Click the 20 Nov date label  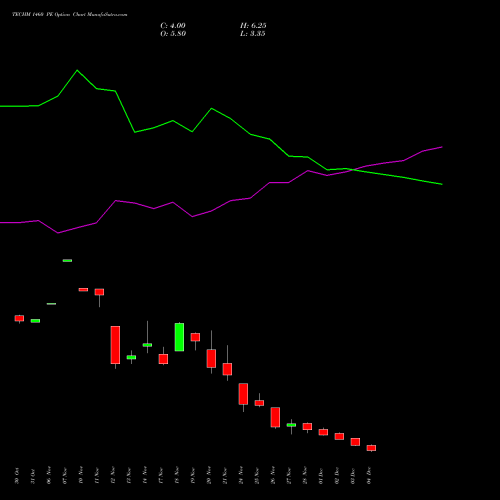click(209, 475)
